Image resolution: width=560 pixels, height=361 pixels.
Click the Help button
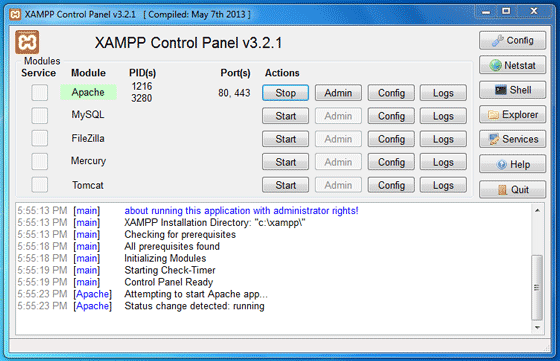point(512,164)
